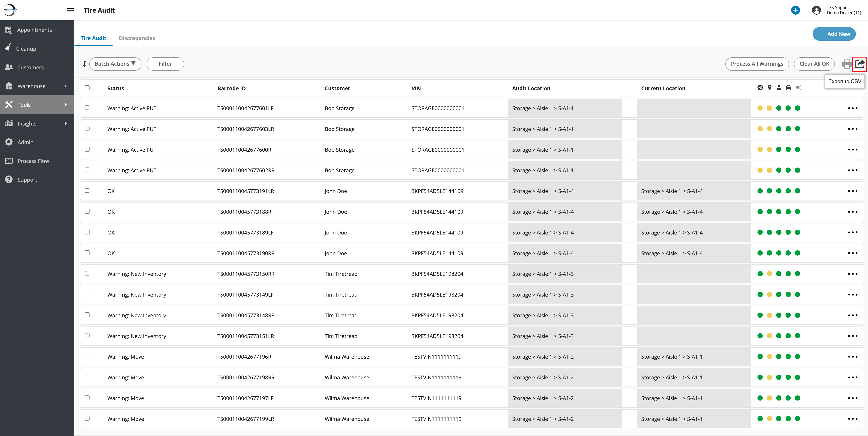Click the sort arrow icon beside Batch Actions

[x=85, y=64]
